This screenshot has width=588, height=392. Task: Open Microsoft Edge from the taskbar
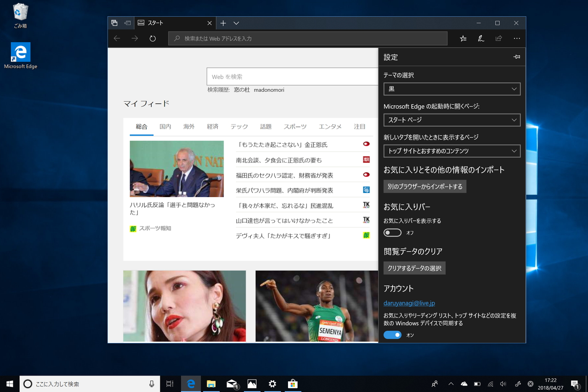(191, 384)
